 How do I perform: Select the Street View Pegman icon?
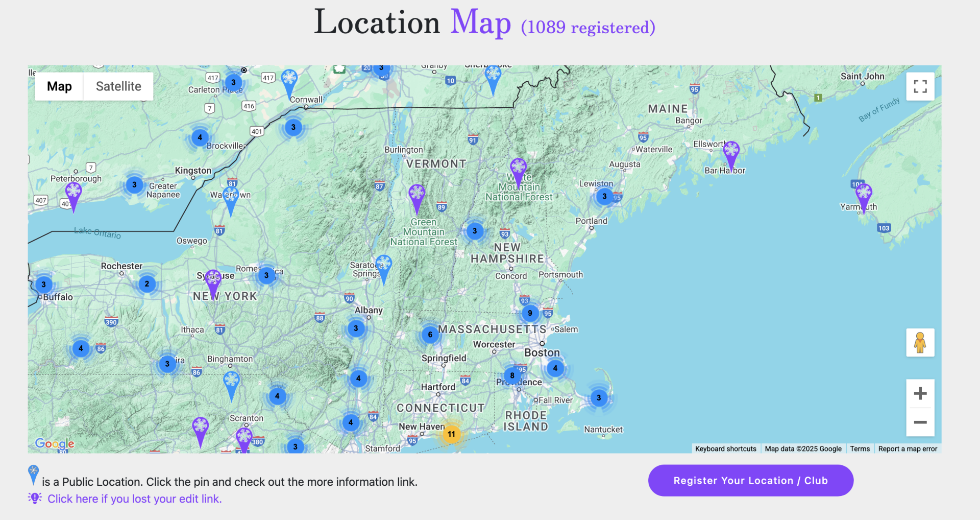[x=920, y=343]
